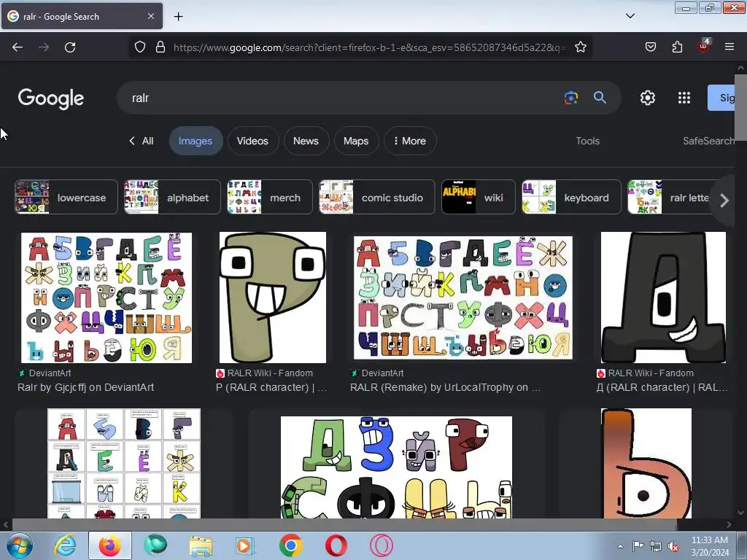The height and width of the screenshot is (560, 747).
Task: Open 'Ralr by Gjcjcffj on DeviantArt' link
Action: coord(86,387)
